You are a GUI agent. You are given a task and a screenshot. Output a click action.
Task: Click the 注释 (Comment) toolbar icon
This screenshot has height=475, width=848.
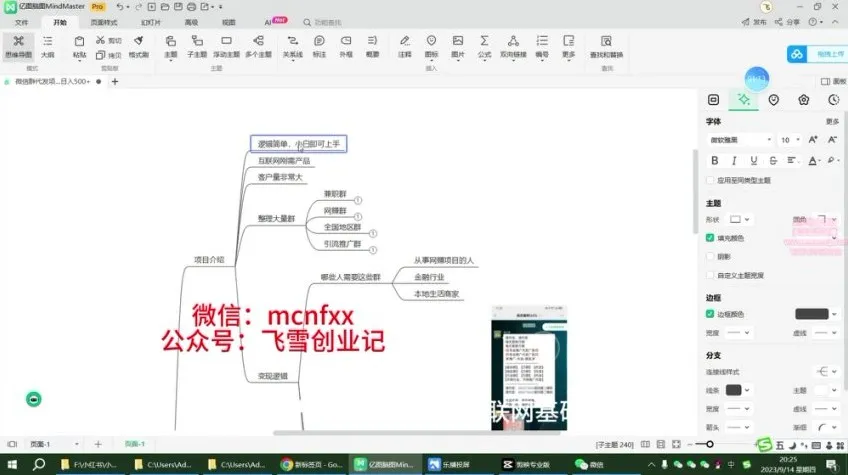[x=405, y=45]
